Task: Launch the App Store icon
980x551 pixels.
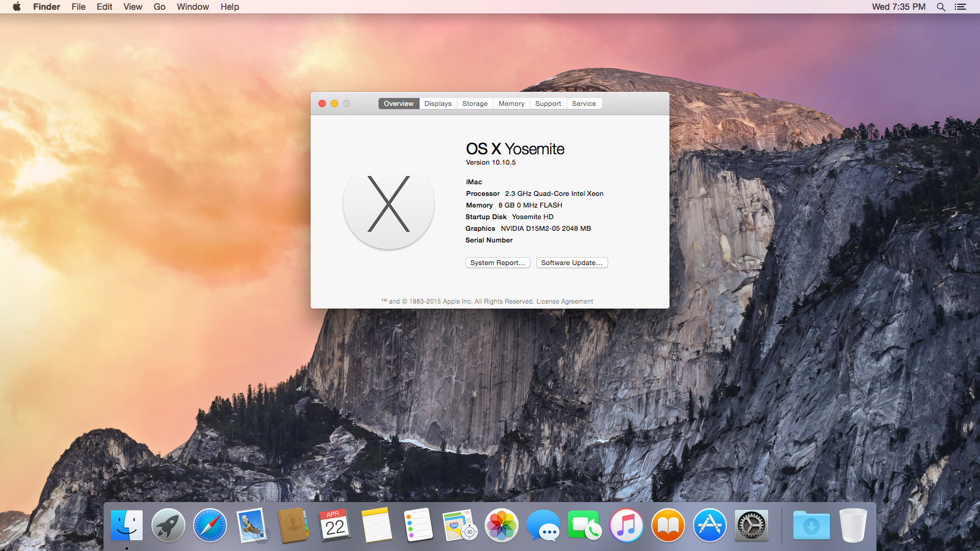Action: (x=709, y=525)
